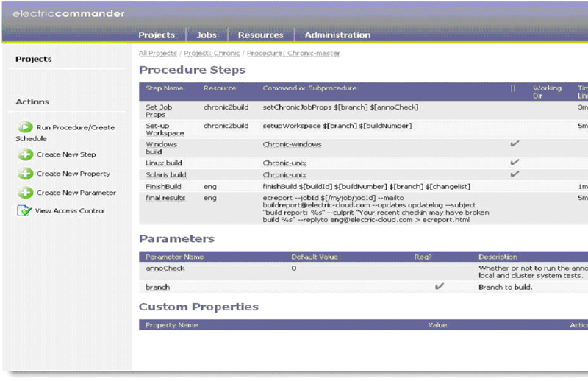Open the annoCheck parameter
The image size is (588, 381).
tap(165, 268)
